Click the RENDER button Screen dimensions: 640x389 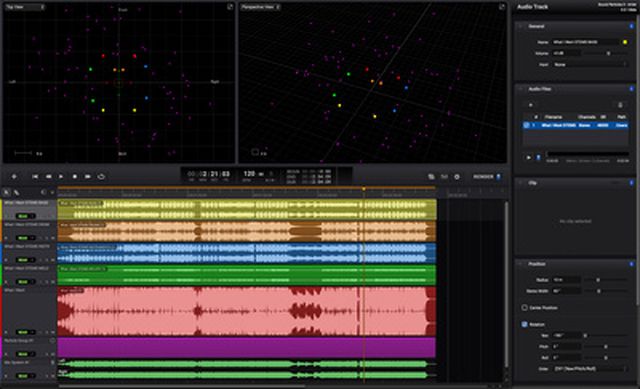click(x=483, y=177)
